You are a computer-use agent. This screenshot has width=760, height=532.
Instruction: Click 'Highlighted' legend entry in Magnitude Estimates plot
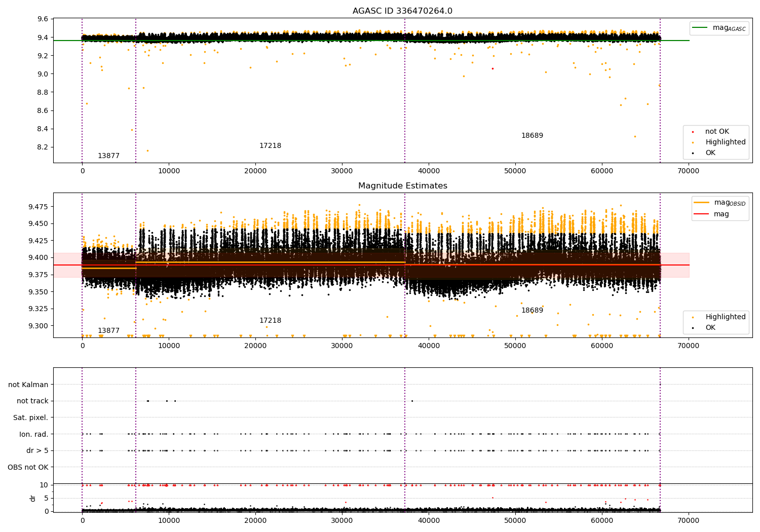(726, 317)
